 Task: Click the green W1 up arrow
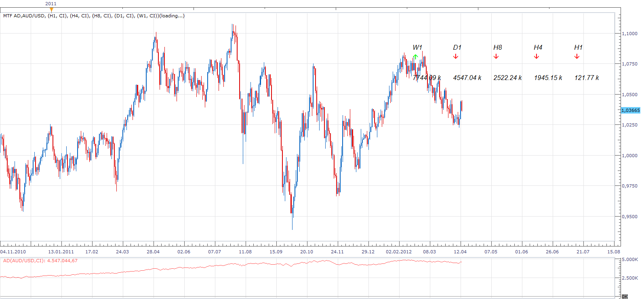pyautogui.click(x=415, y=57)
